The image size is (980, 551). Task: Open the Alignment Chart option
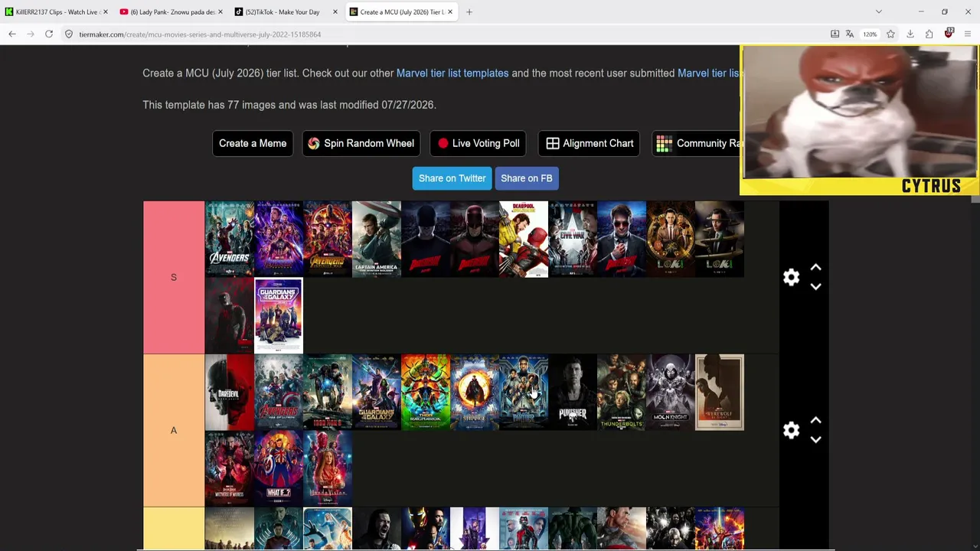click(x=590, y=143)
